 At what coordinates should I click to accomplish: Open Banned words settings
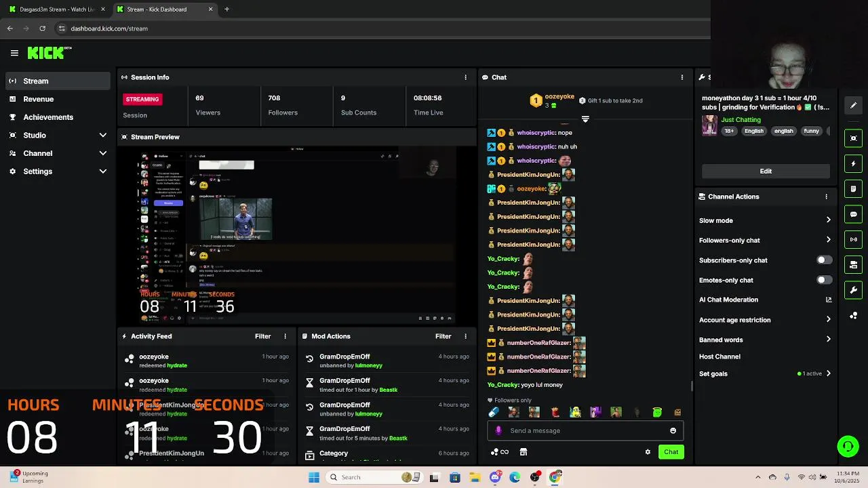(765, 340)
